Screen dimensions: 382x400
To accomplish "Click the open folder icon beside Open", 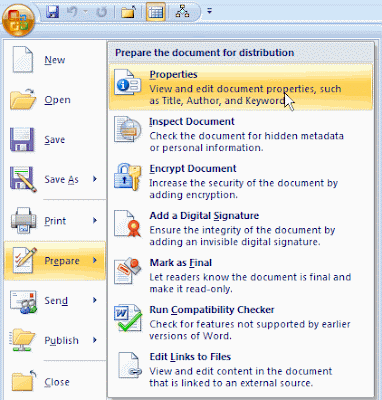I will 23,99.
